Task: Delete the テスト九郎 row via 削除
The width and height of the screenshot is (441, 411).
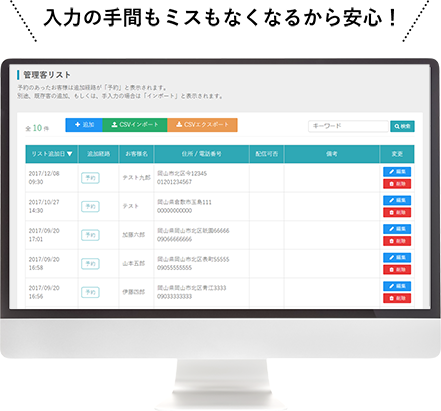Action: point(397,184)
